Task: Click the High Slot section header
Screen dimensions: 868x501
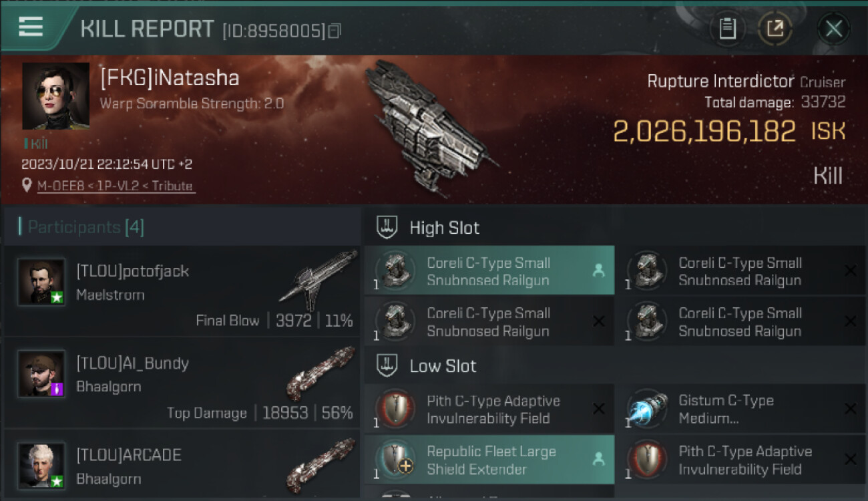Action: click(x=444, y=228)
